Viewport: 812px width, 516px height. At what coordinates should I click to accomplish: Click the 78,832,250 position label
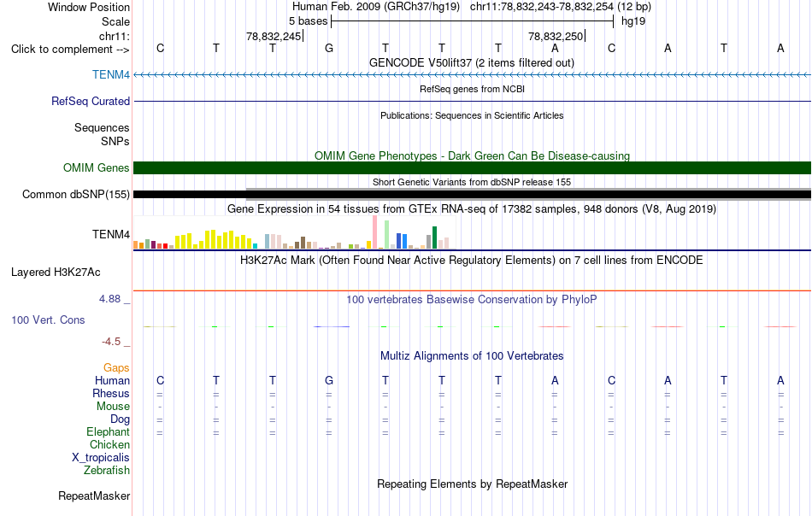pos(556,36)
